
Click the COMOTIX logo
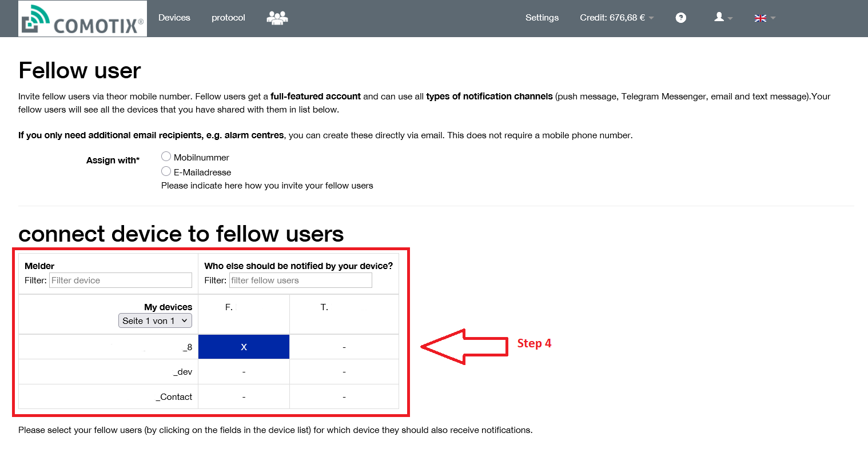coord(82,19)
